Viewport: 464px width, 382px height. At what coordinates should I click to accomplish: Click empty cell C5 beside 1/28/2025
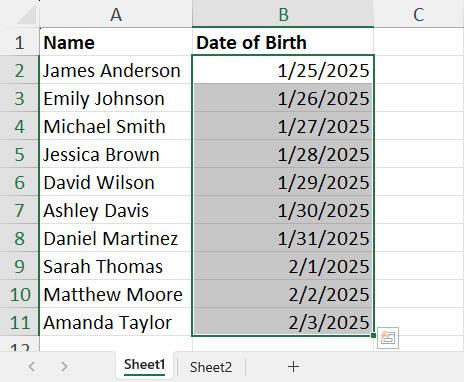[419, 154]
